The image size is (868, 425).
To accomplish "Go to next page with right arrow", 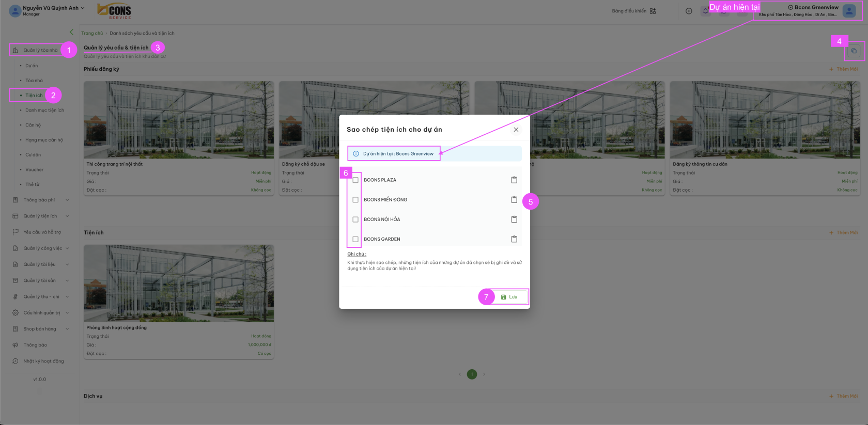I will pos(484,374).
